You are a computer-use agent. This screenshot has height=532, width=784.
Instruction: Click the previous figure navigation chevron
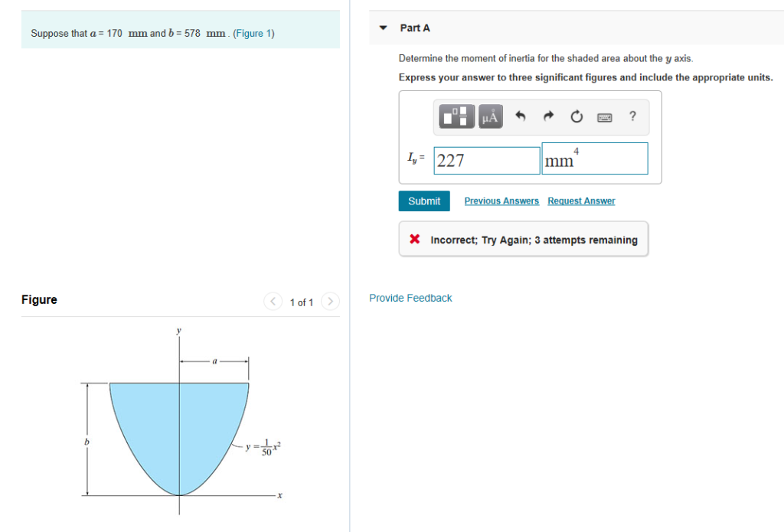point(273,302)
